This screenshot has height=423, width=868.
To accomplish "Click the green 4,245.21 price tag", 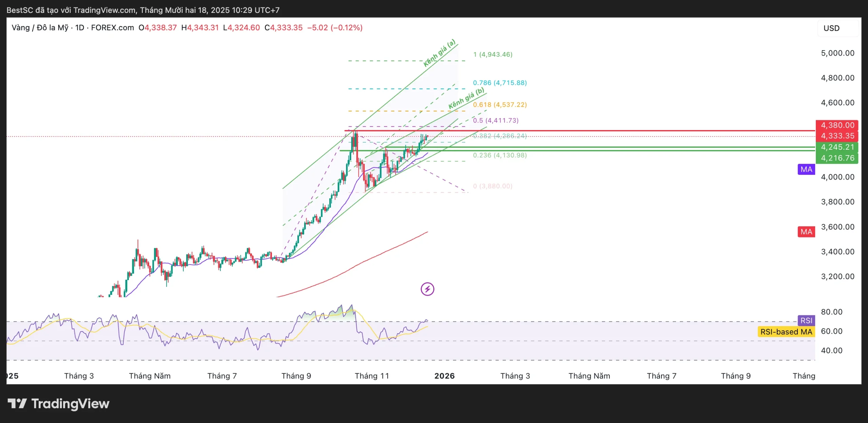I will tap(837, 147).
